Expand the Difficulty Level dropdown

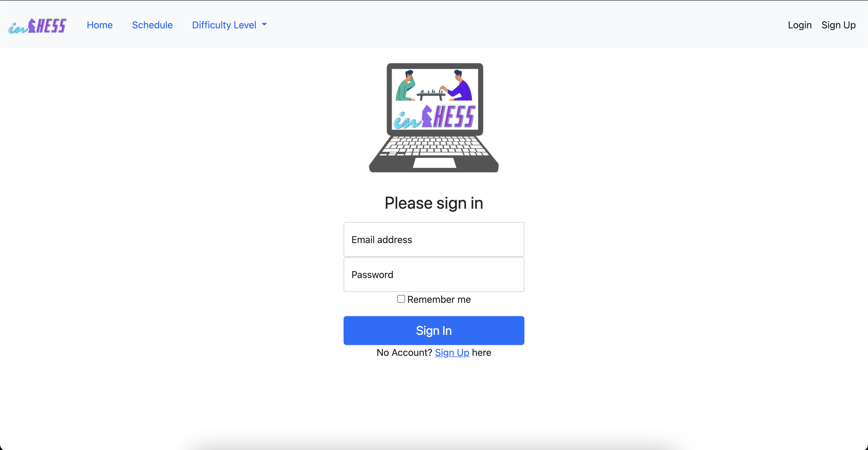[x=229, y=25]
